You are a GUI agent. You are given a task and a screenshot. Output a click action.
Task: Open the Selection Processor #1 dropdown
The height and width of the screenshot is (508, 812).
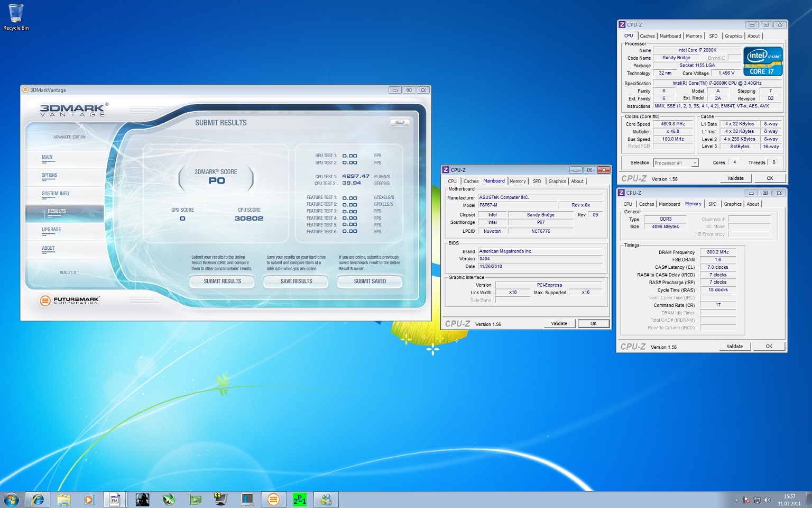[x=676, y=163]
